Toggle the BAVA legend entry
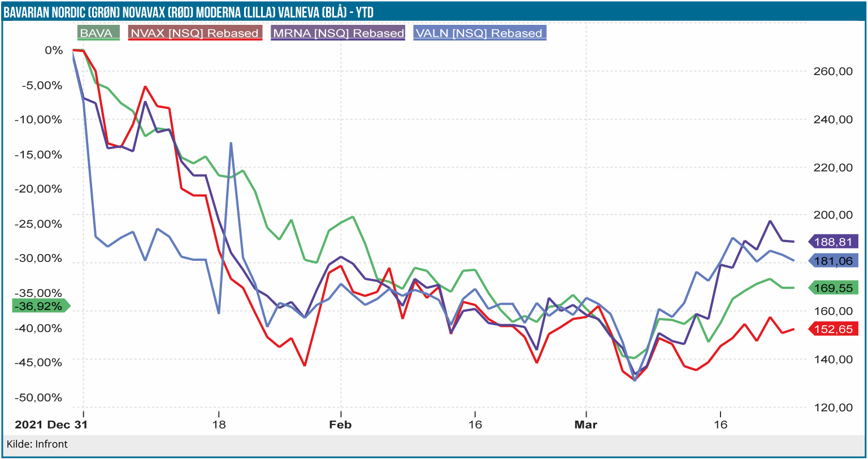Image resolution: width=868 pixels, height=459 pixels. (98, 33)
